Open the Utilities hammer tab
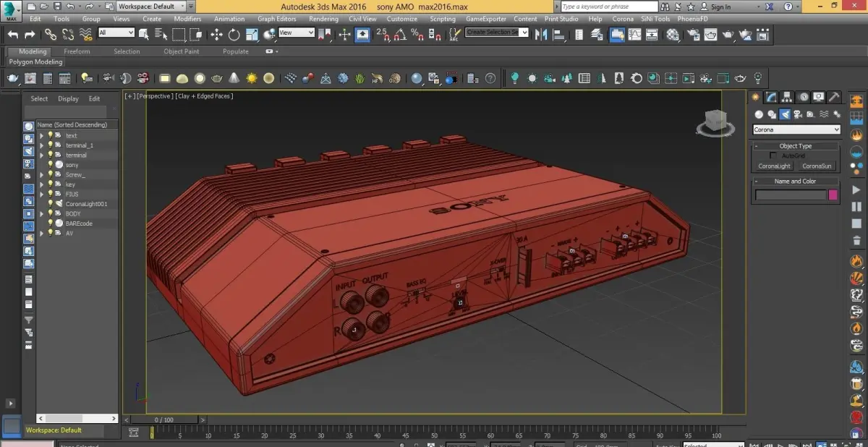 pyautogui.click(x=834, y=97)
